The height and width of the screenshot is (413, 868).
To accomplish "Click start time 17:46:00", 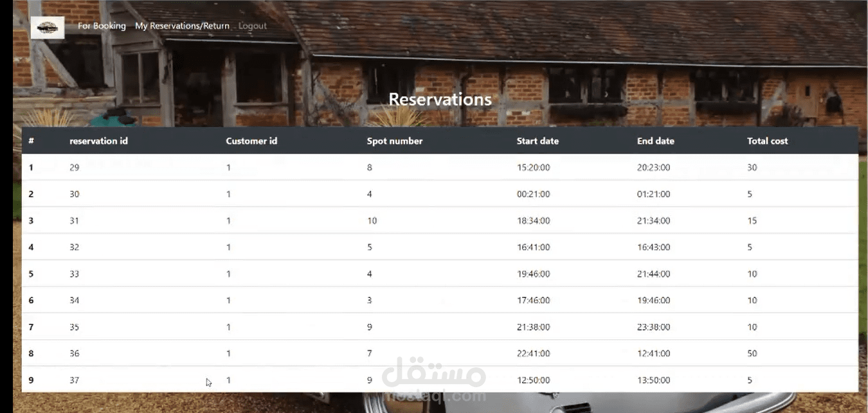I will (x=534, y=301).
